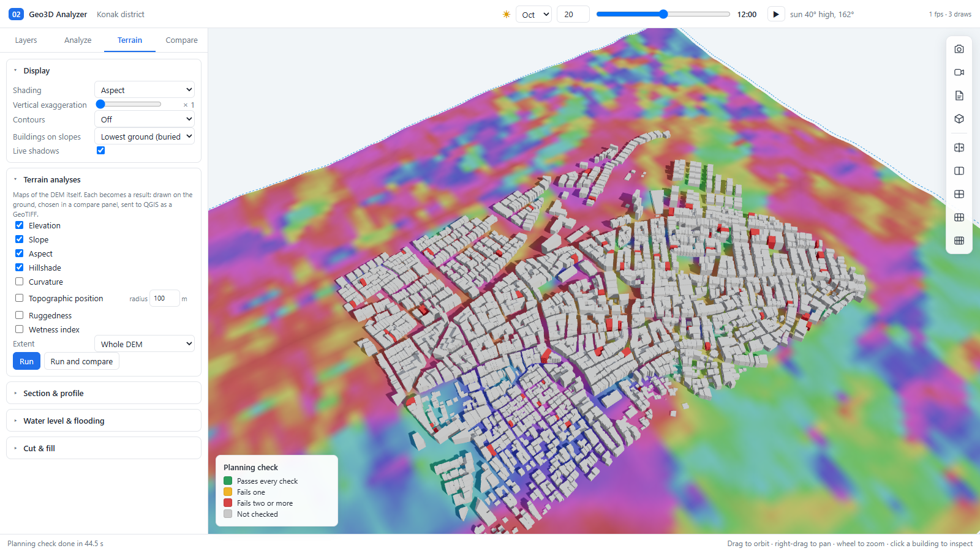
Task: Uncheck the Aspect analysis checkbox
Action: 20,253
